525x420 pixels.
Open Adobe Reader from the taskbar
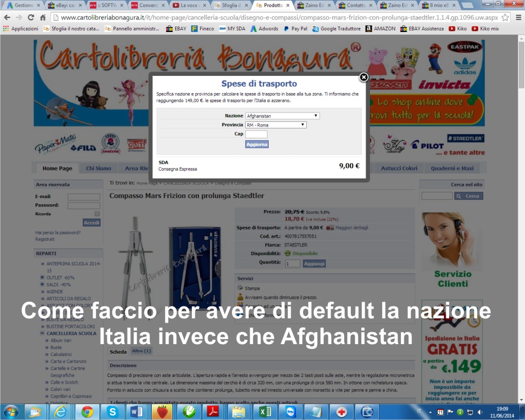(x=213, y=412)
